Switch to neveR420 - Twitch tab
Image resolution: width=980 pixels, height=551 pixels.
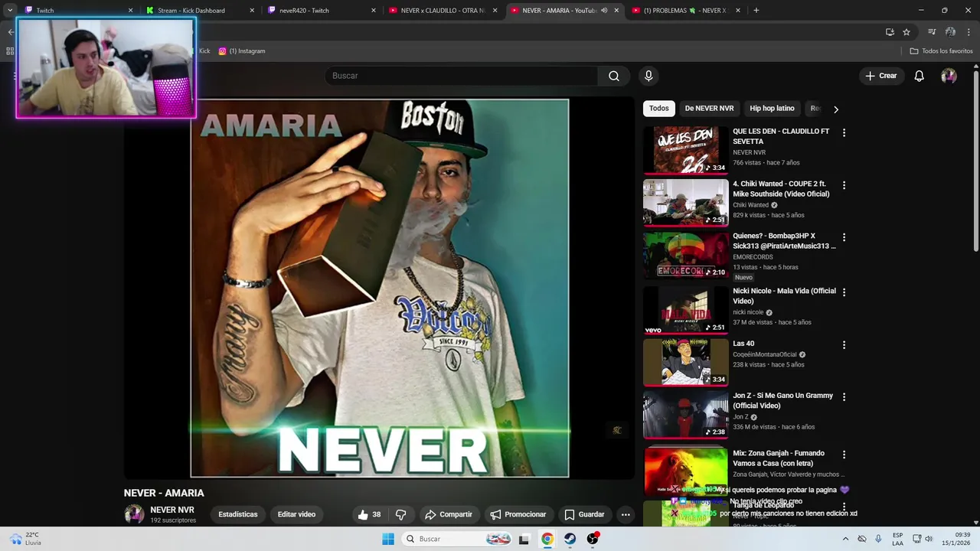tap(322, 11)
